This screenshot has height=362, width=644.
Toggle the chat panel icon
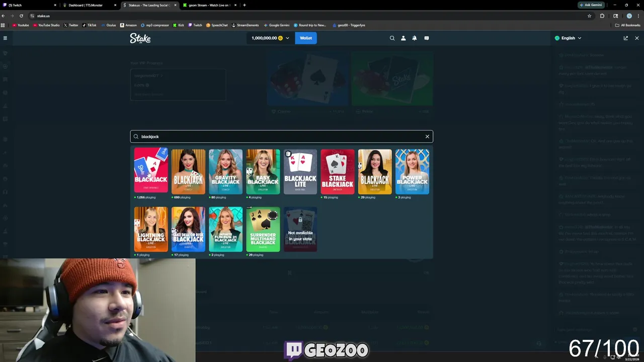426,38
